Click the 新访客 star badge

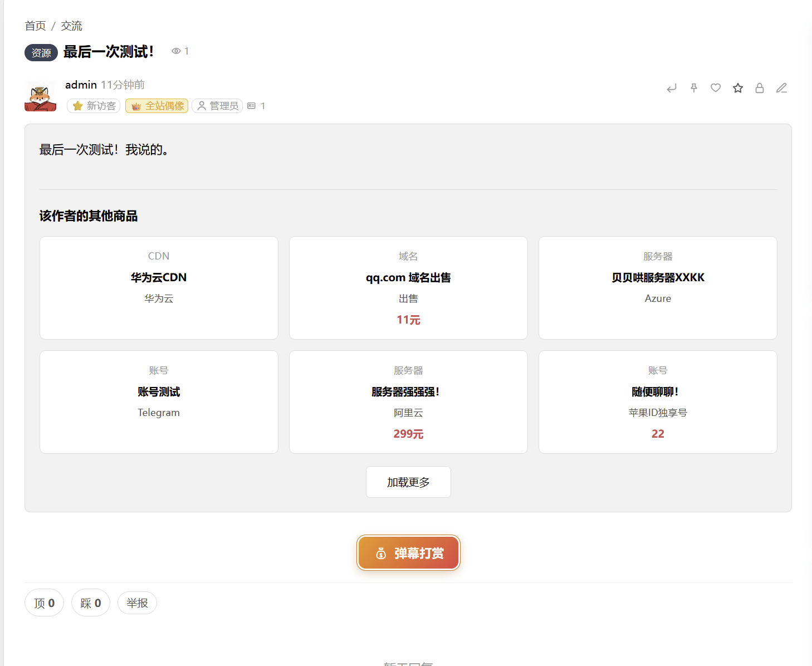pyautogui.click(x=94, y=106)
